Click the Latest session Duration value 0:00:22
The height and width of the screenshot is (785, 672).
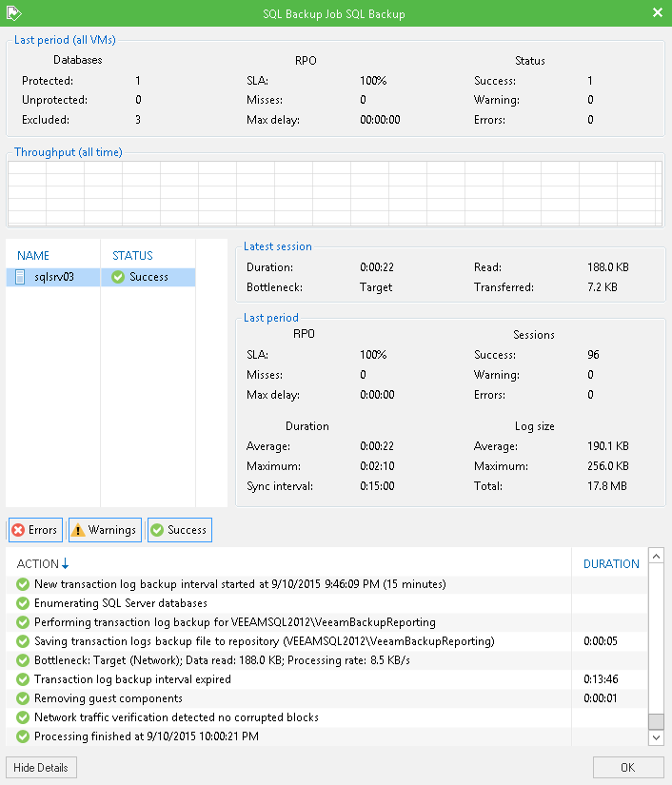coord(377,267)
